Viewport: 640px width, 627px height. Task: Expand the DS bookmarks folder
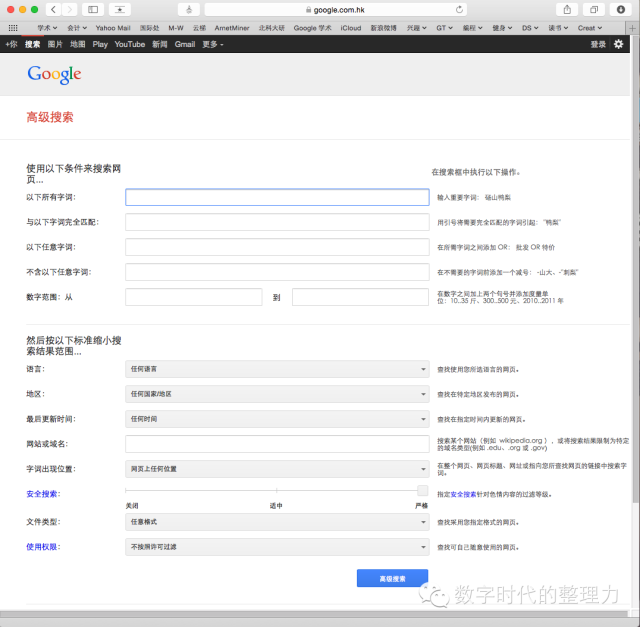point(530,28)
